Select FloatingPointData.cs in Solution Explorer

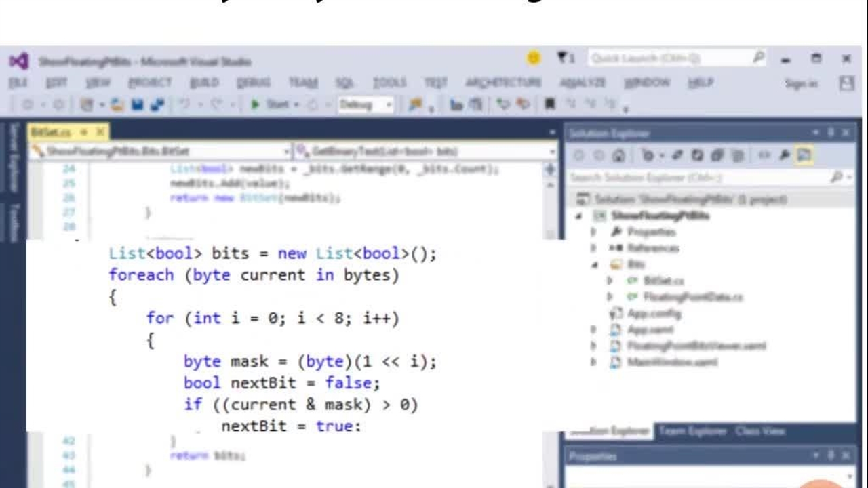692,297
